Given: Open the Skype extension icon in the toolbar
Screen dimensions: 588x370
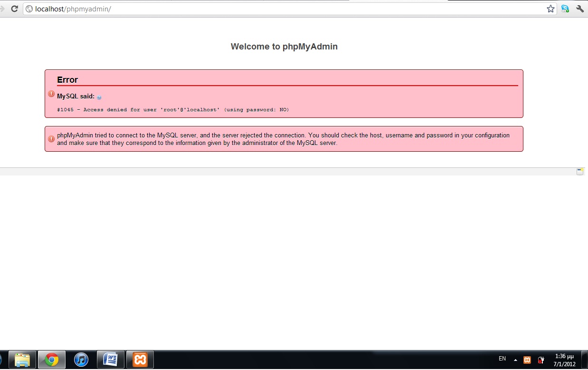Looking at the screenshot, I should [x=565, y=9].
